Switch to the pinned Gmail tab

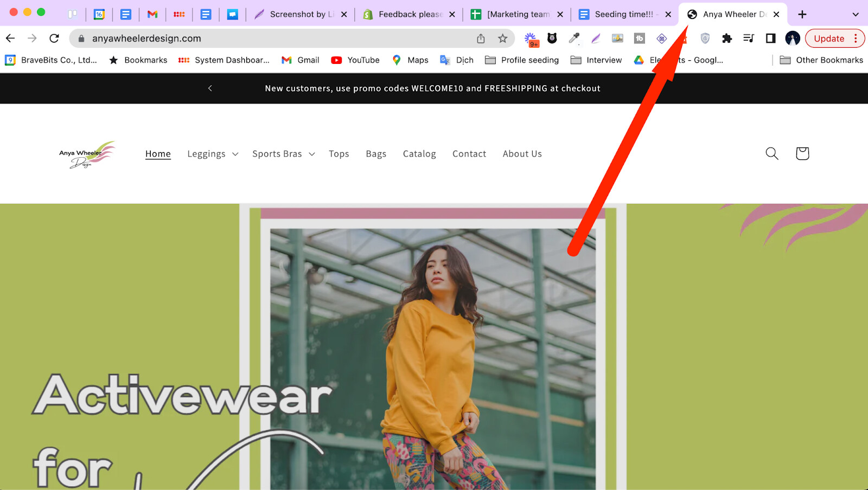(152, 14)
